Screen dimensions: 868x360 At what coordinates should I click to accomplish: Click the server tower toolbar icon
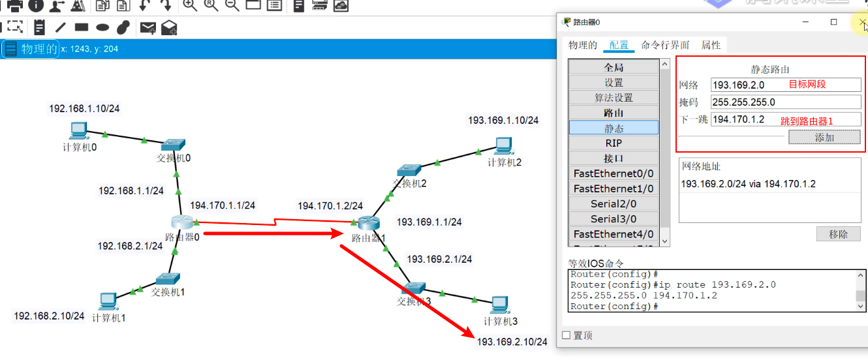click(299, 5)
